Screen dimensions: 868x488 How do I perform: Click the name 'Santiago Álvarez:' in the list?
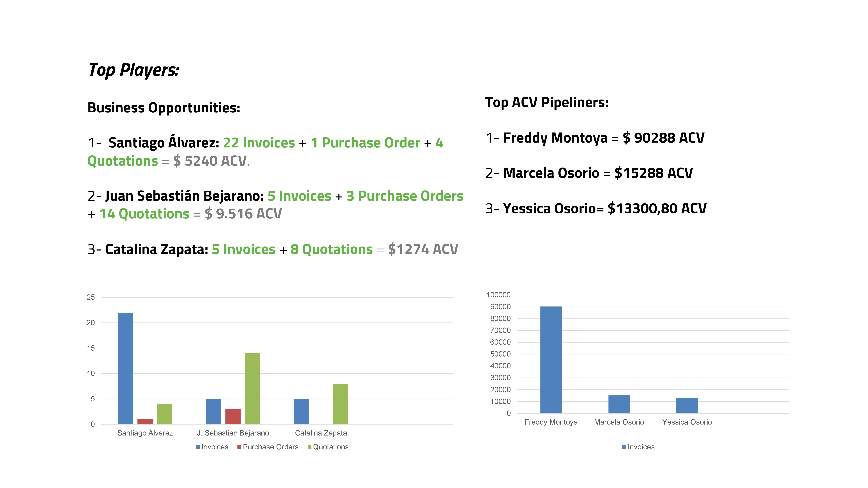[164, 143]
